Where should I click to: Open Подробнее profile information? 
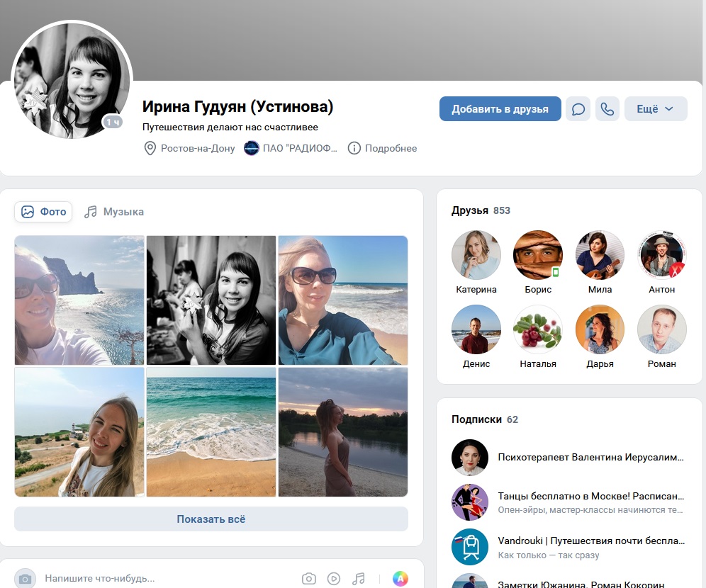(391, 148)
